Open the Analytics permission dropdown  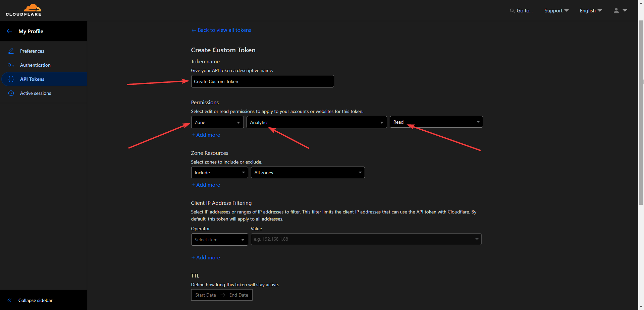tap(316, 122)
